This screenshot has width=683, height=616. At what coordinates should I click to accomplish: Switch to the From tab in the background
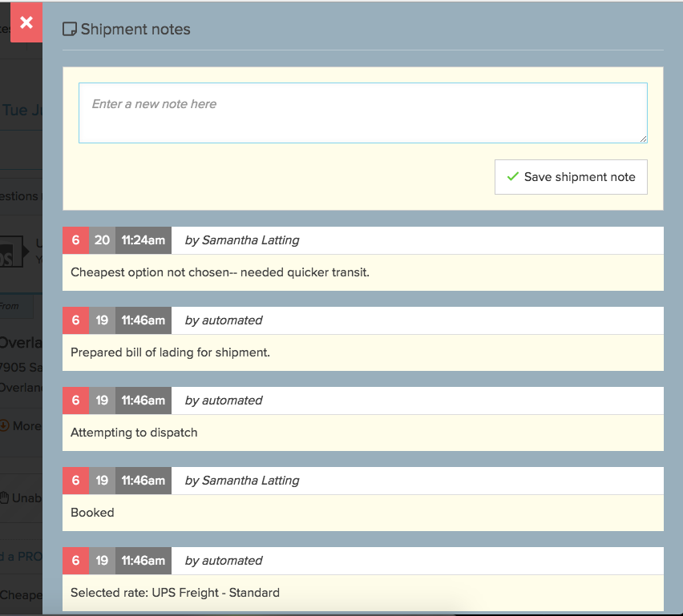(11, 306)
